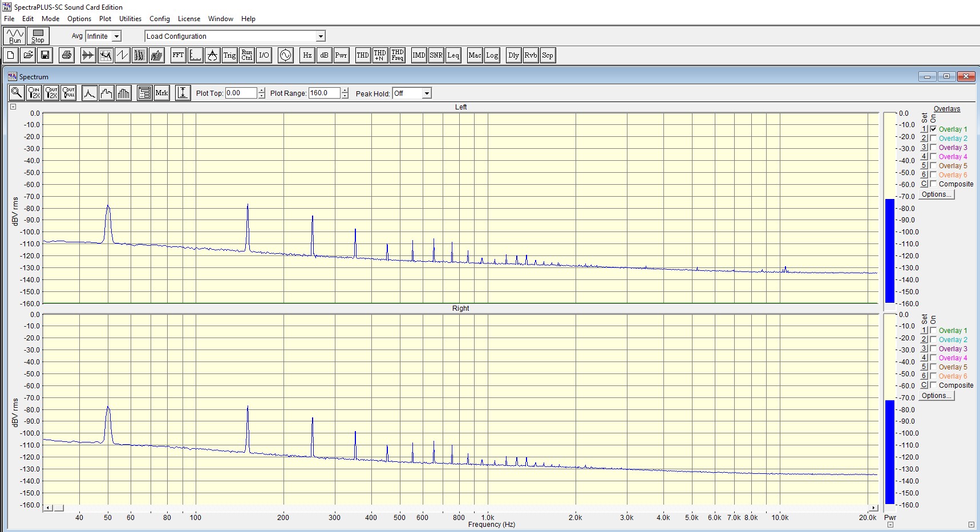This screenshot has height=532, width=980.
Task: Open a file with the folder icon
Action: [x=28, y=55]
